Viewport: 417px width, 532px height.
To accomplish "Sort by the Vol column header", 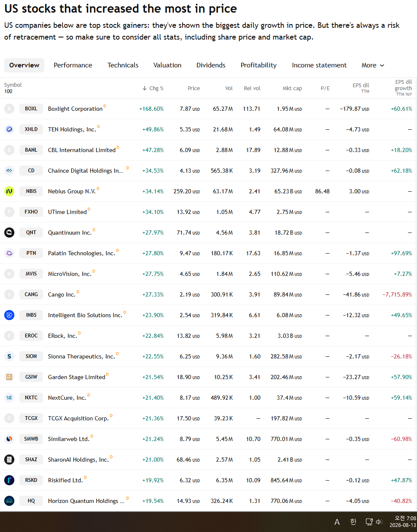I will 229,88.
